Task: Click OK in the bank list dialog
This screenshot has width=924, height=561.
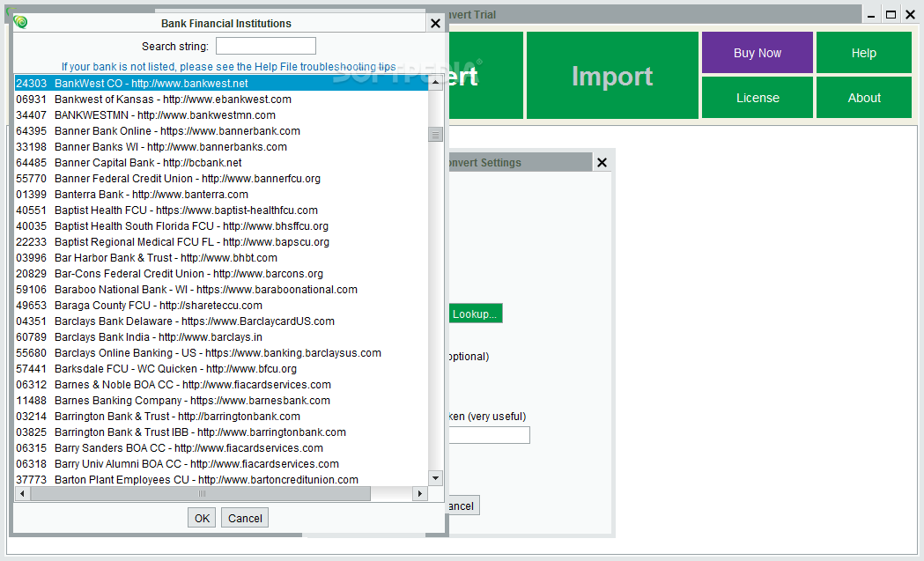Action: click(202, 518)
